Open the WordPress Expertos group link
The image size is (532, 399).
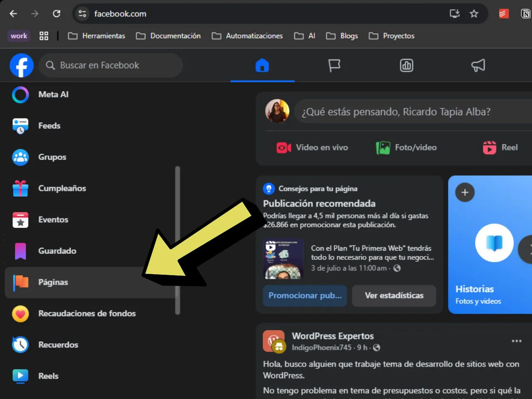click(x=333, y=336)
